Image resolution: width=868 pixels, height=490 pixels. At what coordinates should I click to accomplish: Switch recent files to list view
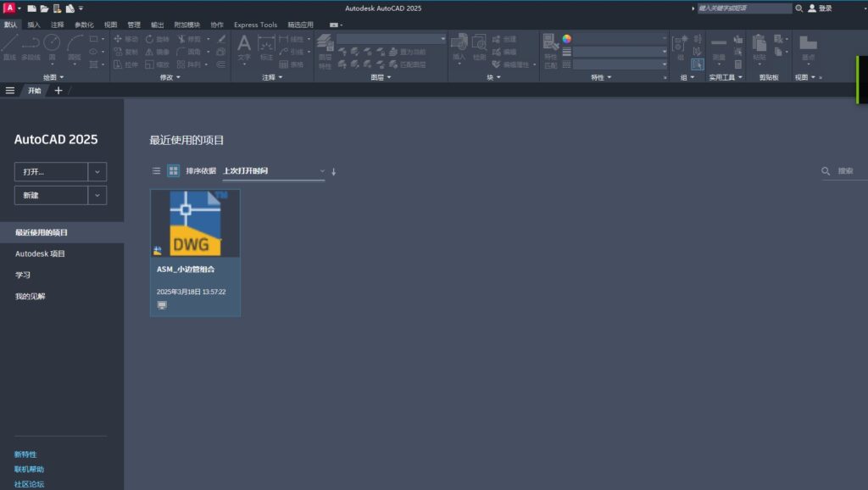point(156,170)
